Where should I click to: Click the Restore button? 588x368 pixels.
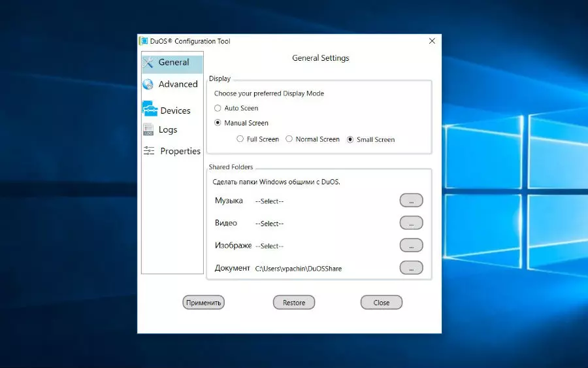(x=294, y=303)
